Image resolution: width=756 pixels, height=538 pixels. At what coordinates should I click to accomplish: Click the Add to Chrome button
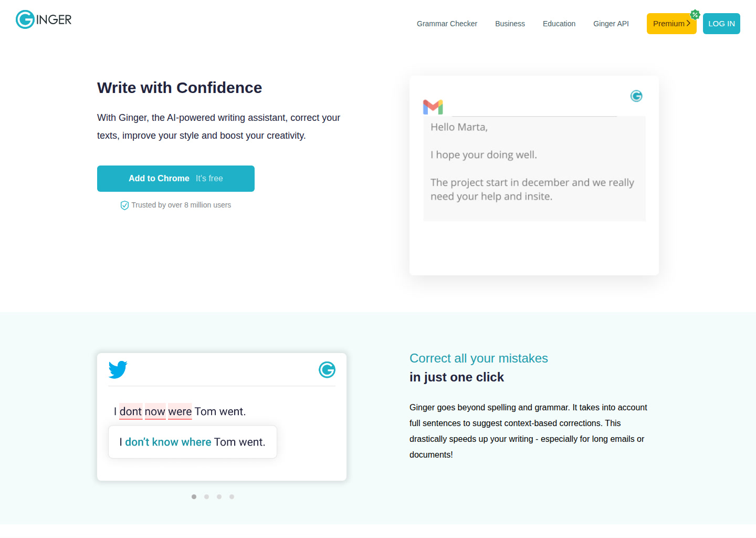click(x=176, y=179)
